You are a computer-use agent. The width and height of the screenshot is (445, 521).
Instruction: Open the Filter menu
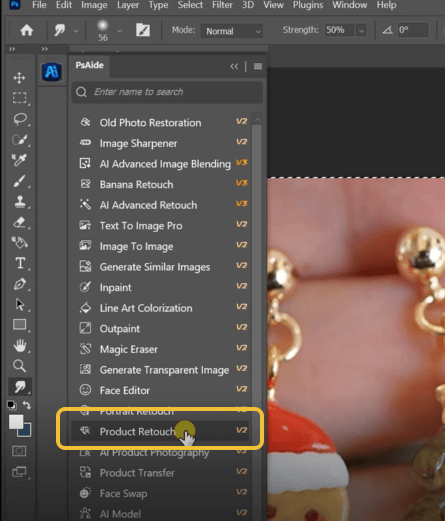click(222, 5)
